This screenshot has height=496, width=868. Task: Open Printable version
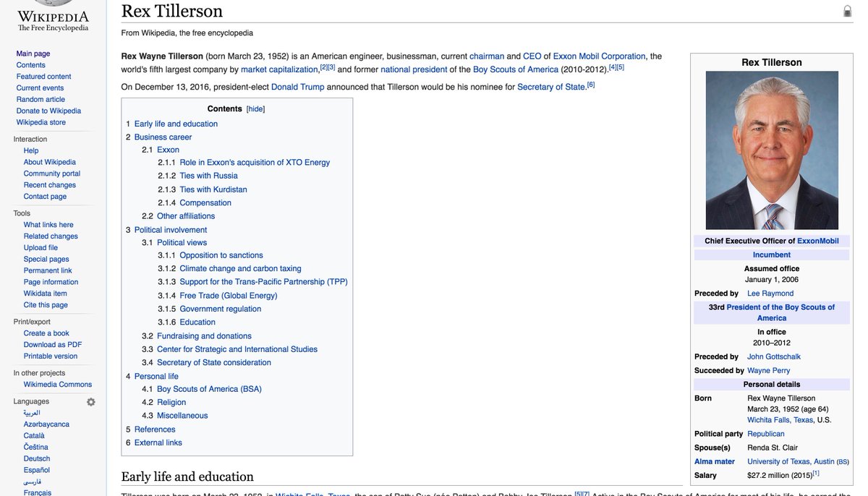click(51, 356)
